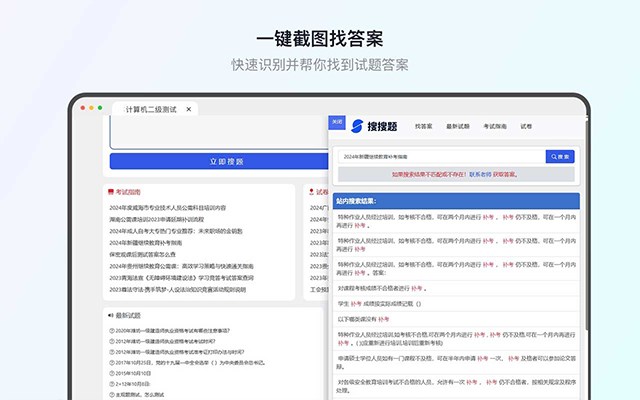Open 湖南公需课培训2023申请延期补训流程 link
640x400 pixels.
(156, 220)
